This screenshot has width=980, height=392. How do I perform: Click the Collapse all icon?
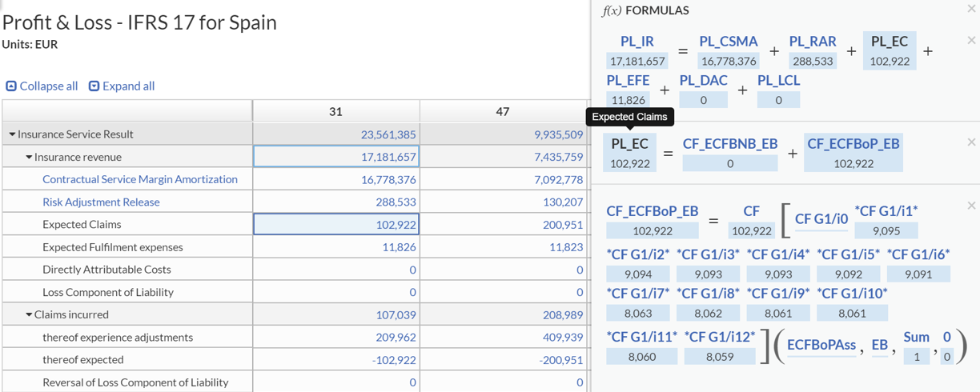(11, 86)
